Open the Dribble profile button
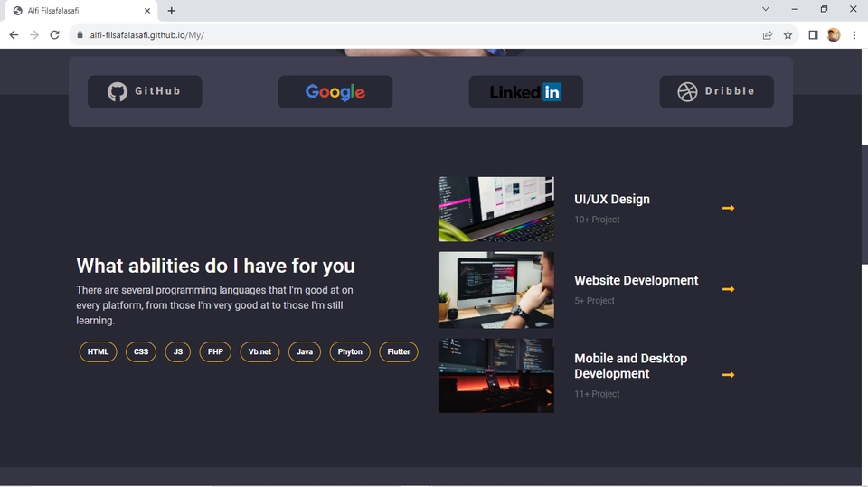Screen dimensions: 868x487 coord(716,91)
